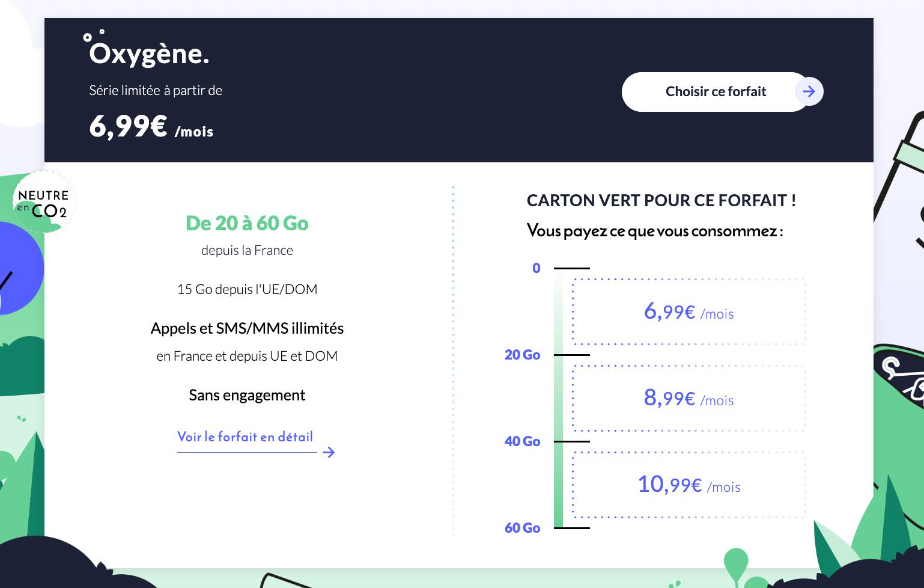This screenshot has height=588, width=924.
Task: Click the 6,99€ /mois header price
Action: click(x=151, y=127)
